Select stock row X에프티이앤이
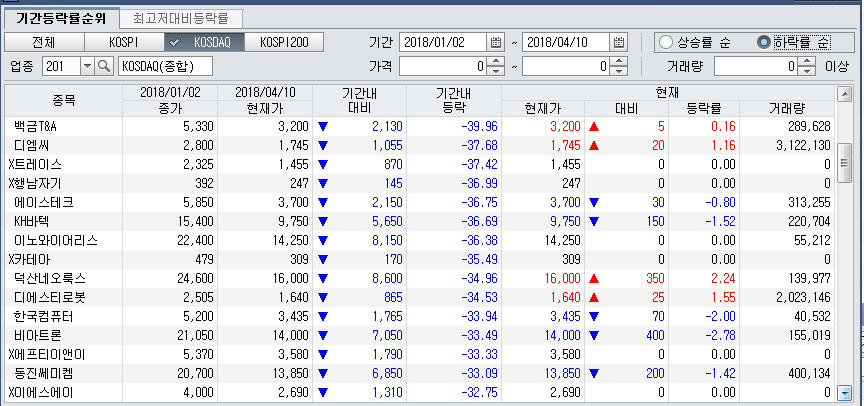This screenshot has height=406, width=864. point(420,355)
